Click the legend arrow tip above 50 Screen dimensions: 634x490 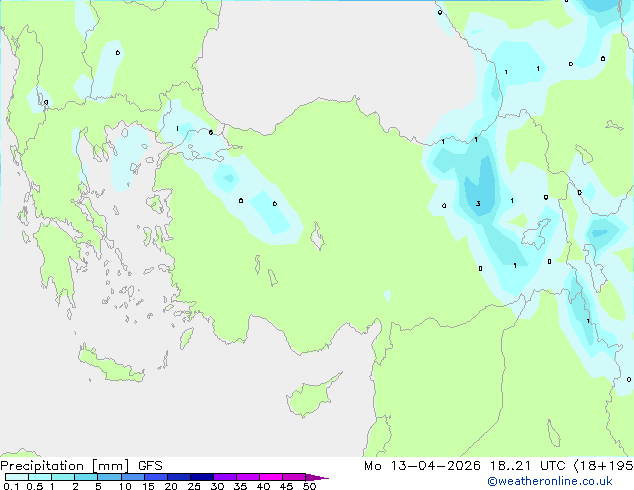coord(317,477)
